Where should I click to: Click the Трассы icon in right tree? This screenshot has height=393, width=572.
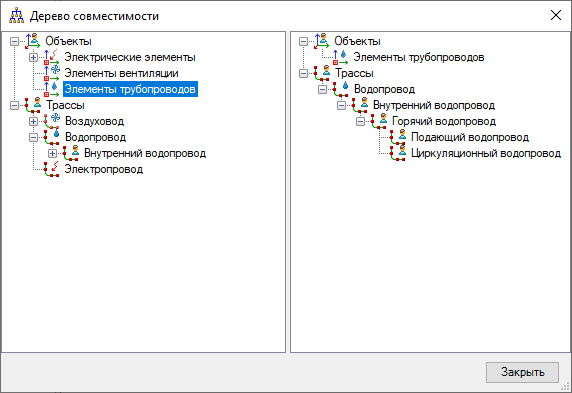pyautogui.click(x=322, y=73)
